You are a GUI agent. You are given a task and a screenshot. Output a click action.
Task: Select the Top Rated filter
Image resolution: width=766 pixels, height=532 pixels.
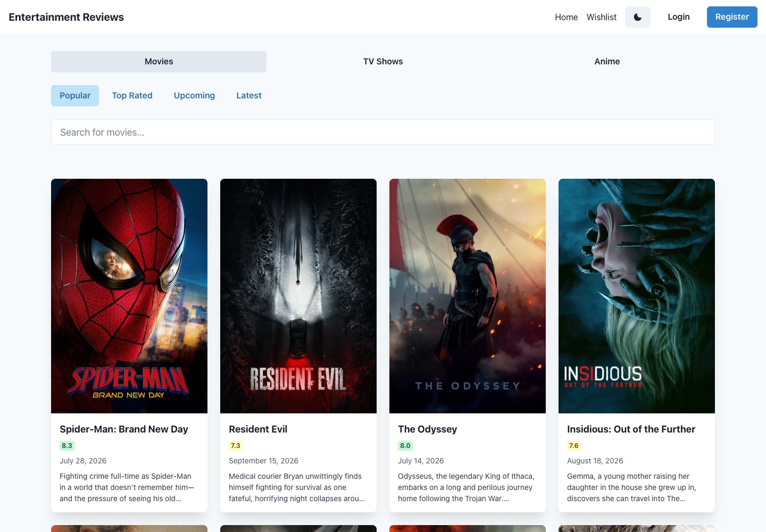[x=132, y=96]
